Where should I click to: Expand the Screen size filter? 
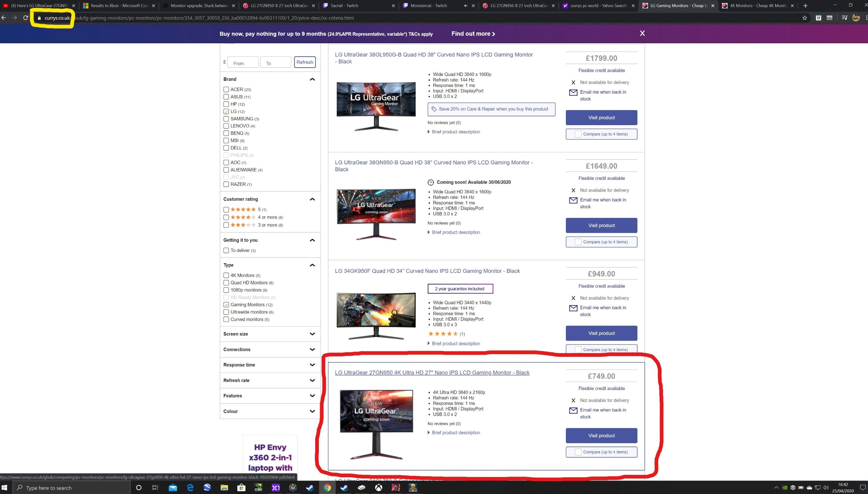(x=313, y=334)
